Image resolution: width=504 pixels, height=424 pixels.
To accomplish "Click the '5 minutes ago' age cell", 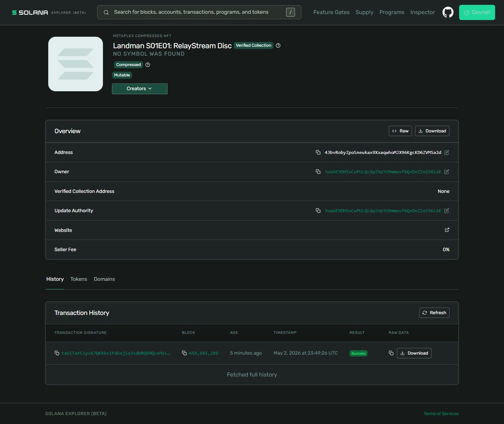I will pos(246,353).
